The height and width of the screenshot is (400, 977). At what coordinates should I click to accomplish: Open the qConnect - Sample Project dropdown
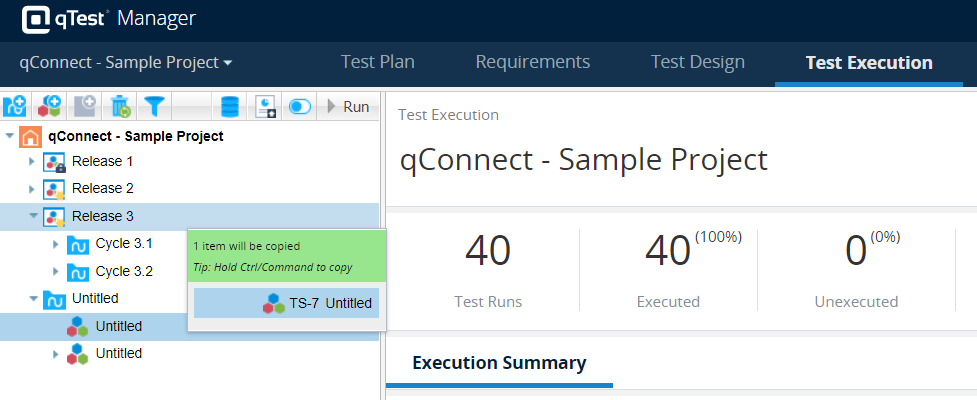point(126,62)
